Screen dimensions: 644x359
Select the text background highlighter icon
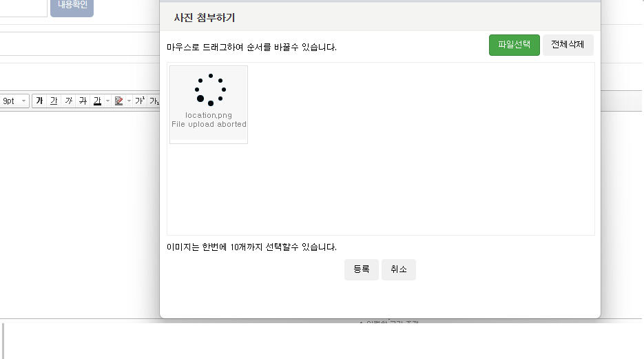[118, 101]
